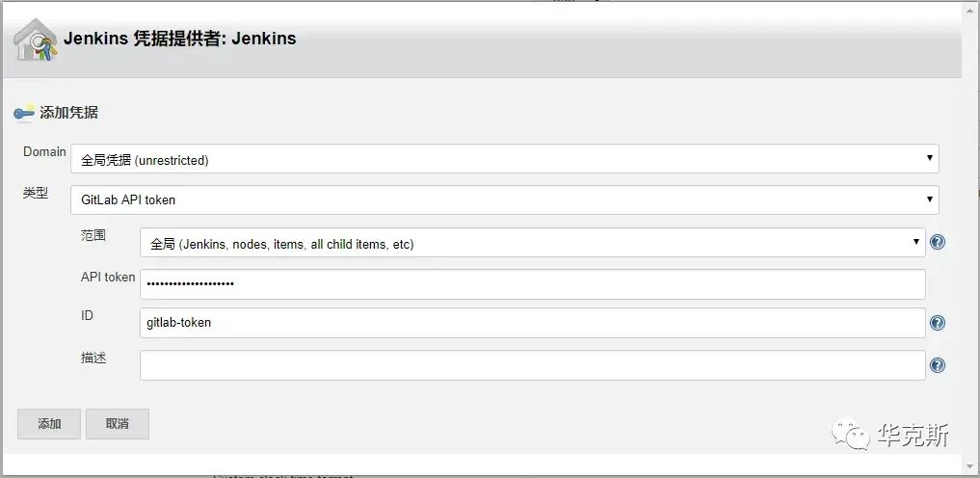This screenshot has height=478, width=980.
Task: Focus the API token password field
Action: pos(532,284)
